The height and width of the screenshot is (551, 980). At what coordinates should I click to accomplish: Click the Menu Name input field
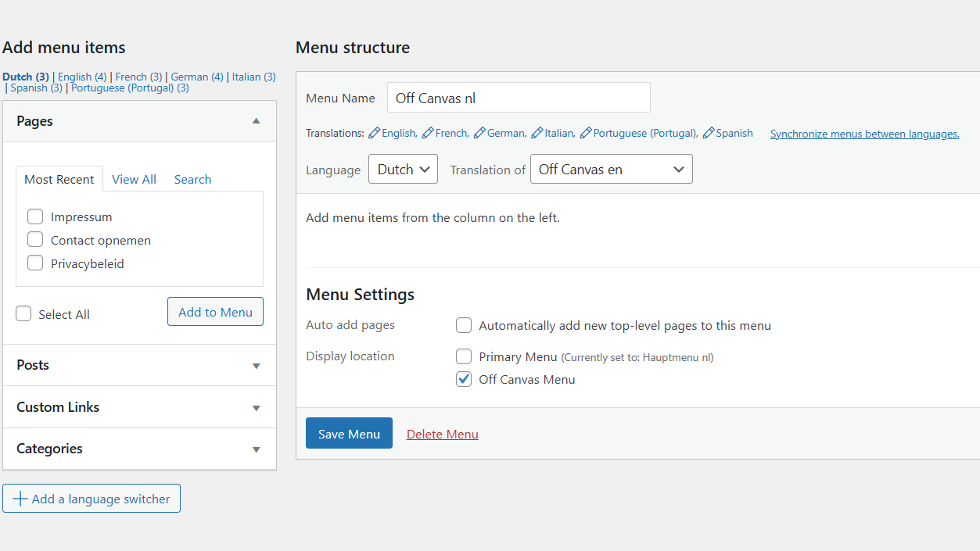tap(519, 98)
